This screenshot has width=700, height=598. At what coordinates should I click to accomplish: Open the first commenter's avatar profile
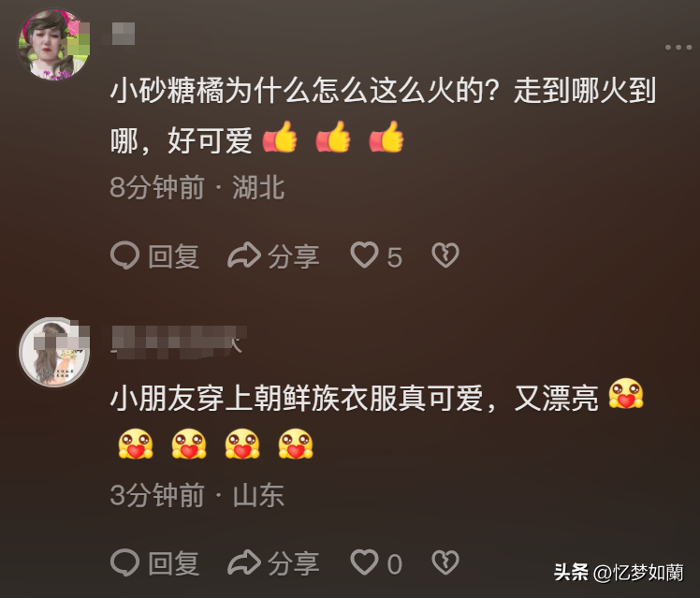click(x=54, y=44)
